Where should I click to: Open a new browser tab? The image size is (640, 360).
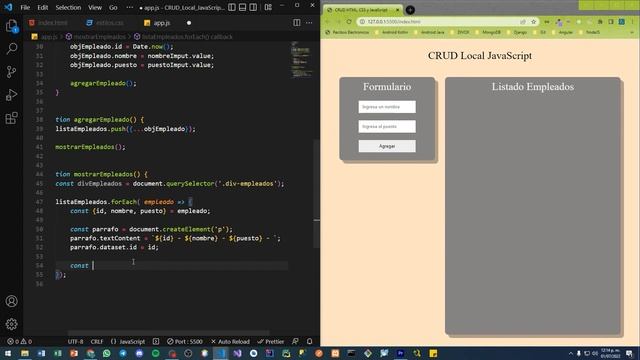coord(410,10)
